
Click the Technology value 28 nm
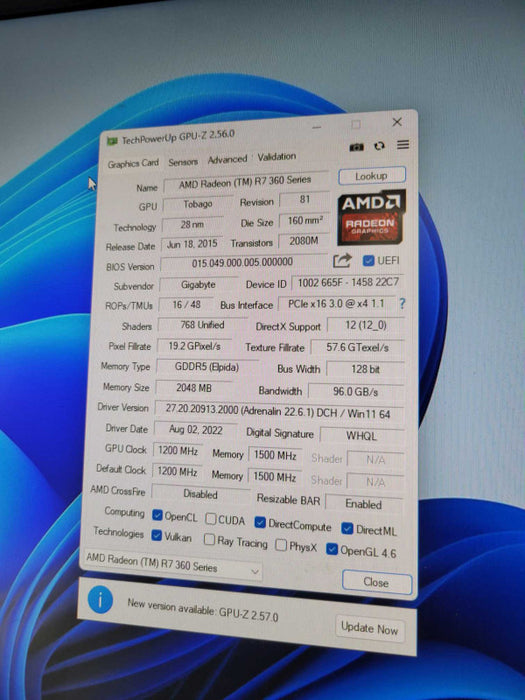[x=192, y=225]
